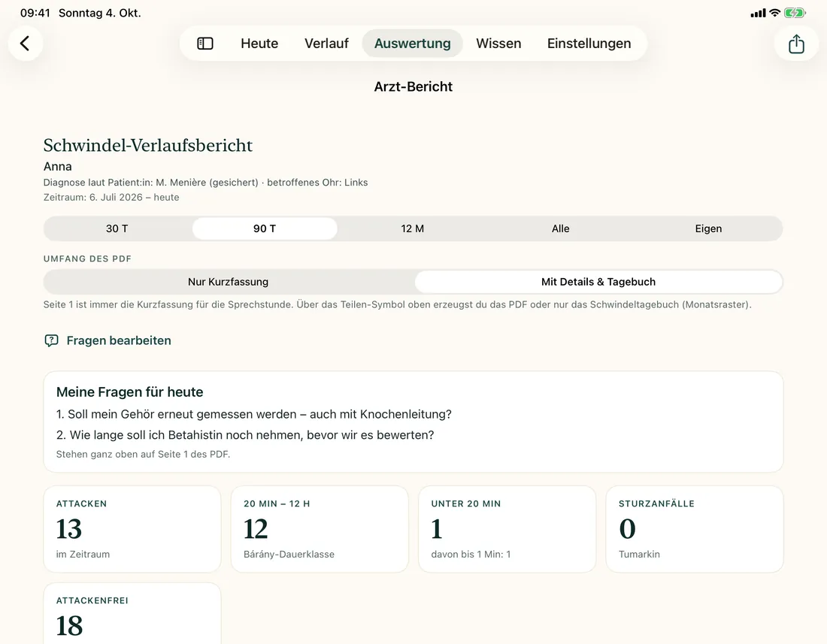
Task: Click question about Gehör measurement
Action: (253, 414)
